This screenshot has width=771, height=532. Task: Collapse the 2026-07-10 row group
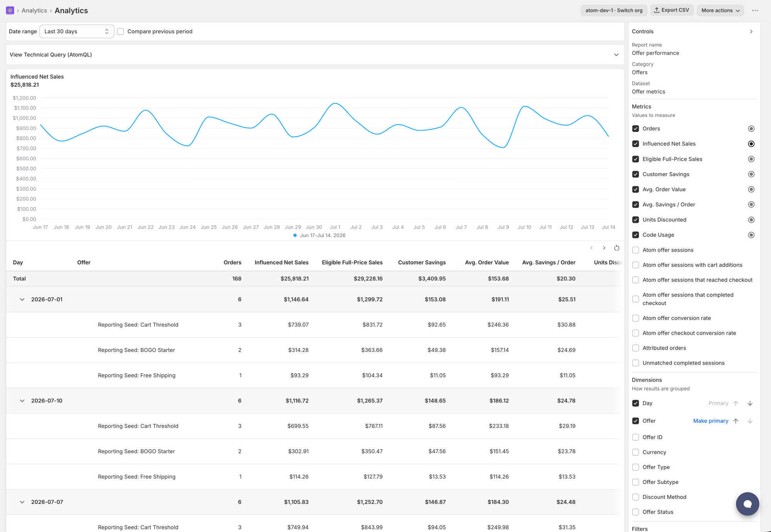click(x=22, y=401)
